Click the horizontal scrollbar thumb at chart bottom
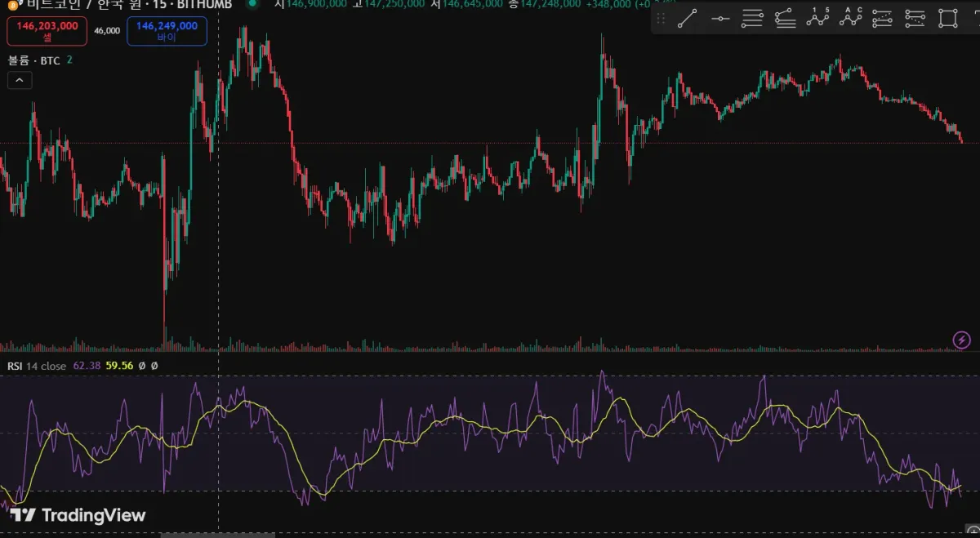Viewport: 980px width, 538px height. 217,535
